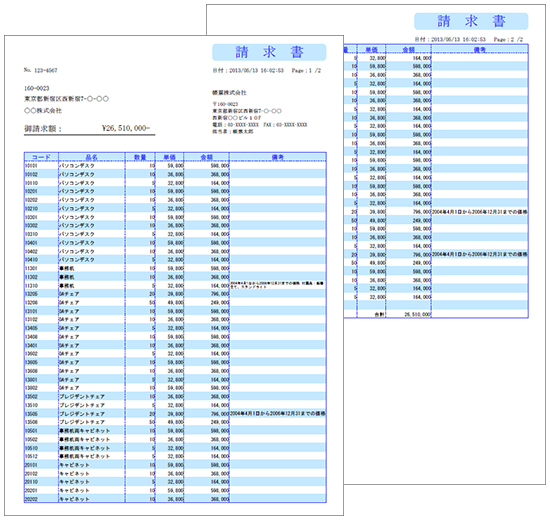Screen dimensions: 550x520
Task: Click 'キャビネット' in row 20110
Action: 74,482
